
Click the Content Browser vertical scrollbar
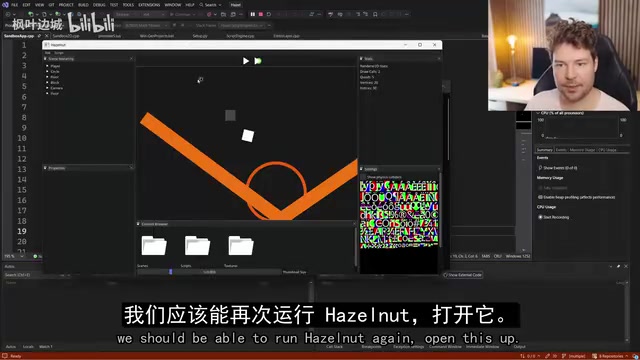click(355, 248)
